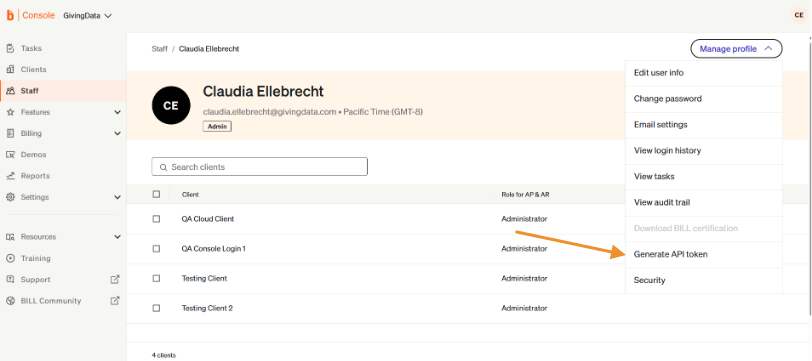
Task: Select Generate API token menu item
Action: 703,254
